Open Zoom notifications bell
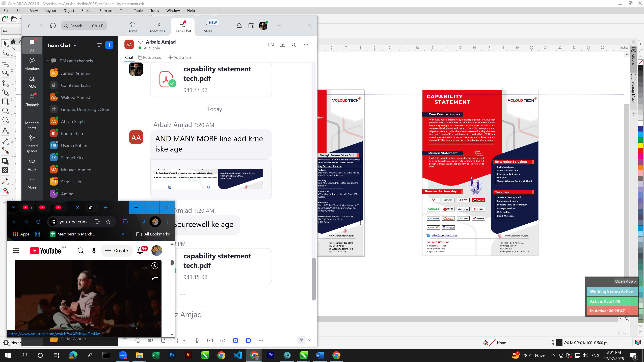The image size is (644, 362). pyautogui.click(x=239, y=26)
